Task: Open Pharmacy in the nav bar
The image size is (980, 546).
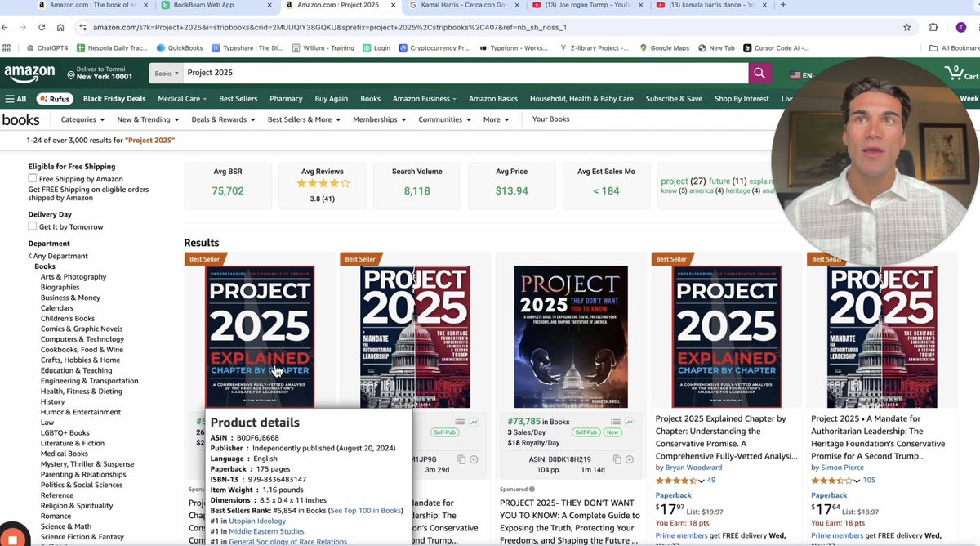Action: 286,99
